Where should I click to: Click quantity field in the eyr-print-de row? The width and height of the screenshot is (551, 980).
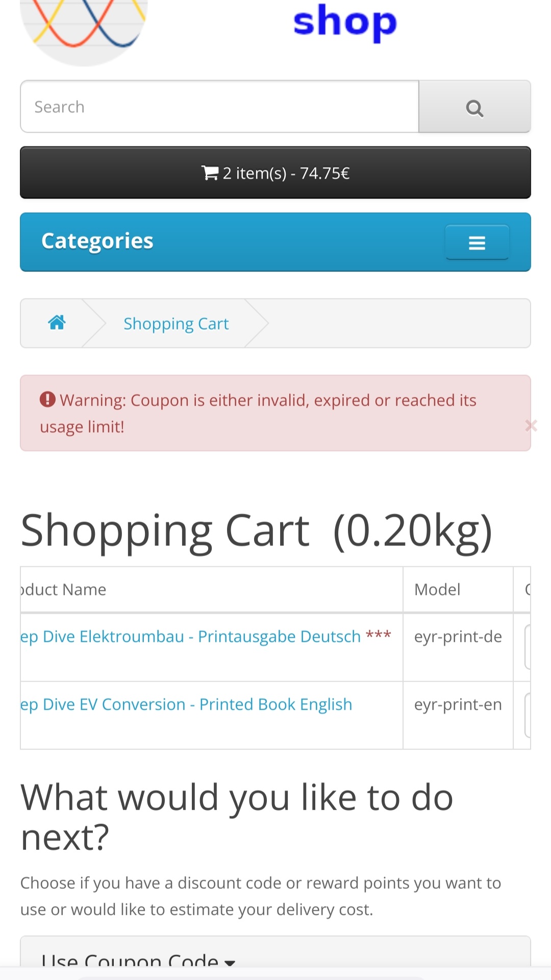tap(528, 647)
